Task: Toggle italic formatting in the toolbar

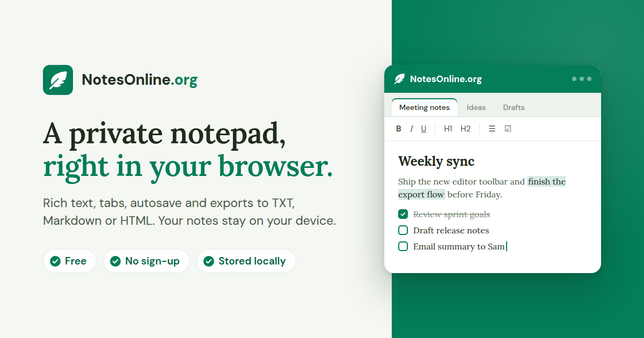Action: pyautogui.click(x=412, y=129)
